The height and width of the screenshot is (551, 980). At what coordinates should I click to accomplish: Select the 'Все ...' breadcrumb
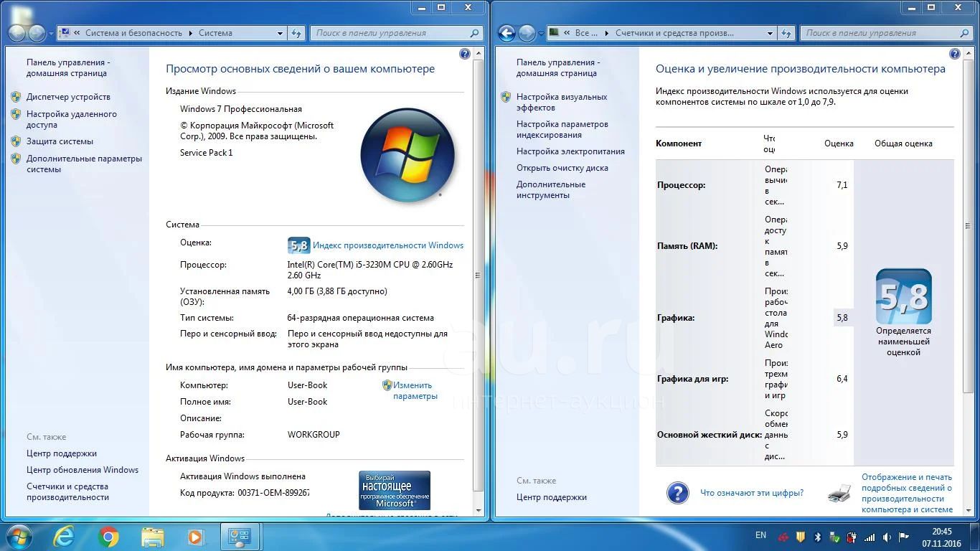coord(587,33)
